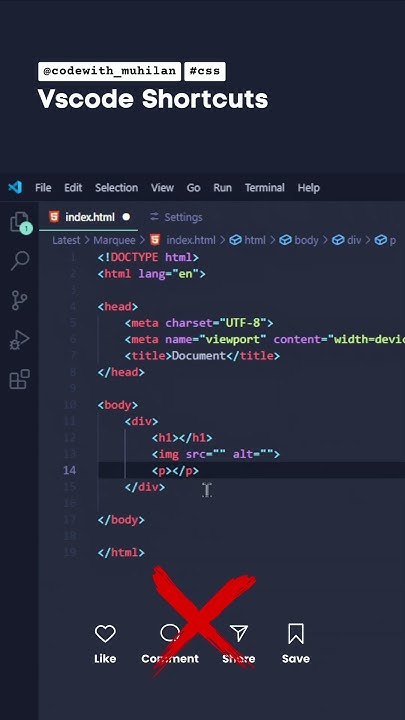
Task: Click the body breadcrumb symbol
Action: (x=299, y=240)
